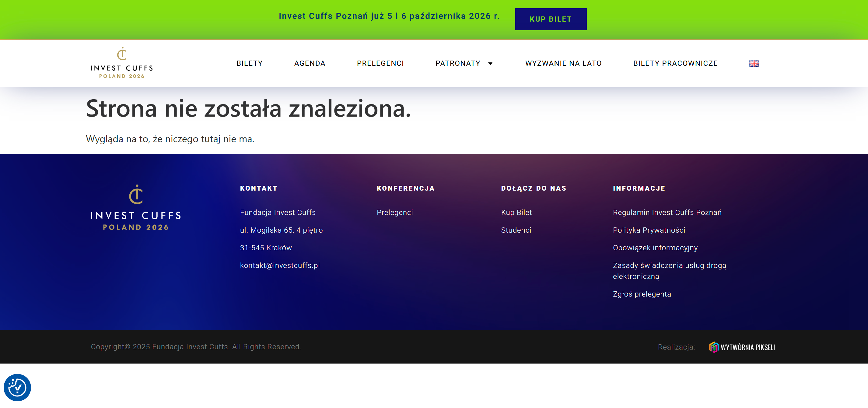
Task: Open Regulamin Invest Cuffs Poznań link
Action: (667, 213)
